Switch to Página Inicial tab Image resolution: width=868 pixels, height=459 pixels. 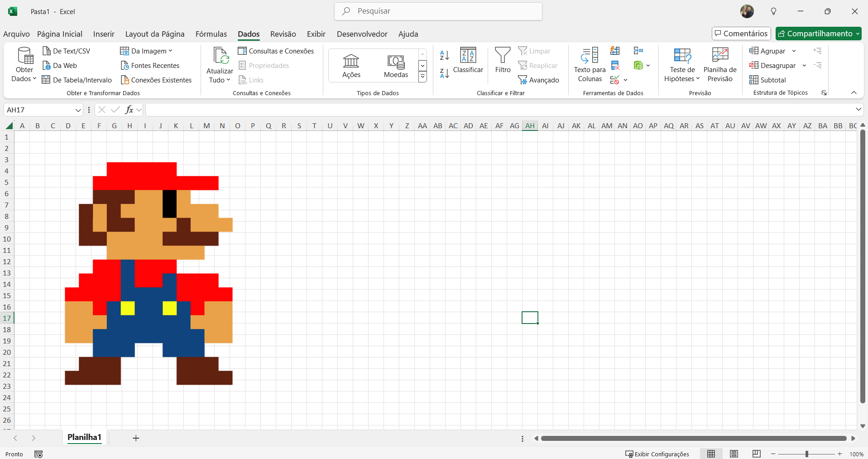pyautogui.click(x=60, y=34)
